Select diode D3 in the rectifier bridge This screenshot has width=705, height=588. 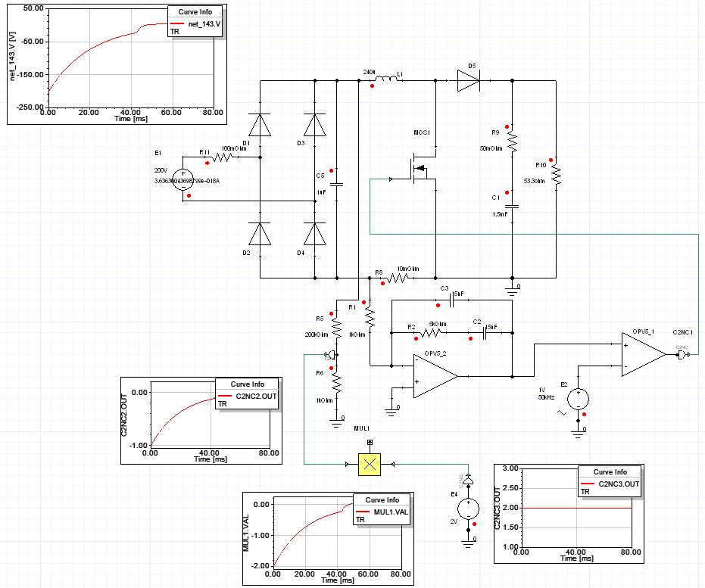[315, 125]
